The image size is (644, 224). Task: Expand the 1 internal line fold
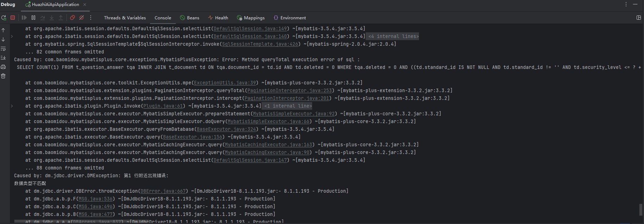click(288, 106)
